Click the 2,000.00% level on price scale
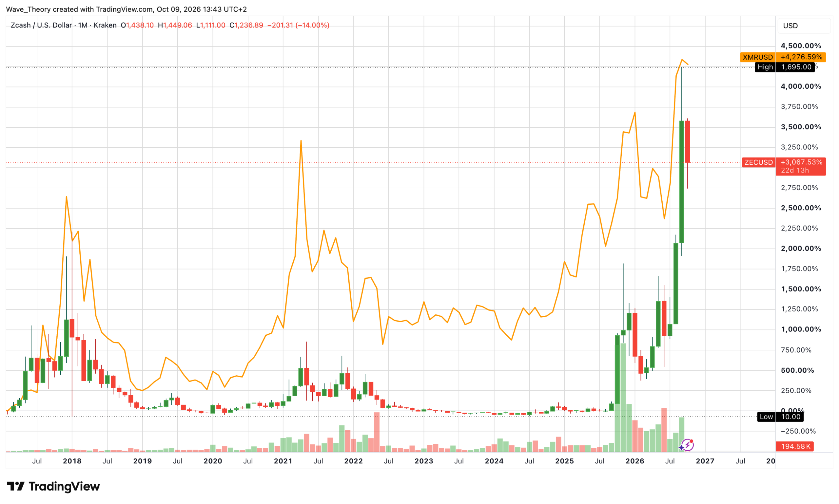The height and width of the screenshot is (504, 839). coord(801,249)
